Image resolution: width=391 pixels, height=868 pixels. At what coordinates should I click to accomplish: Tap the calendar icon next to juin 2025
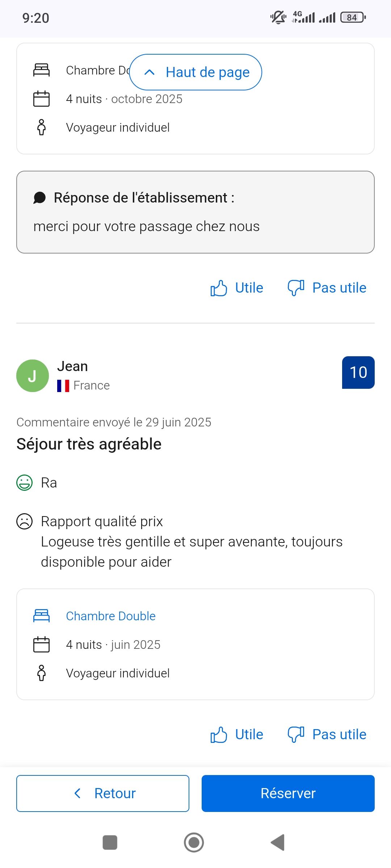coord(42,644)
